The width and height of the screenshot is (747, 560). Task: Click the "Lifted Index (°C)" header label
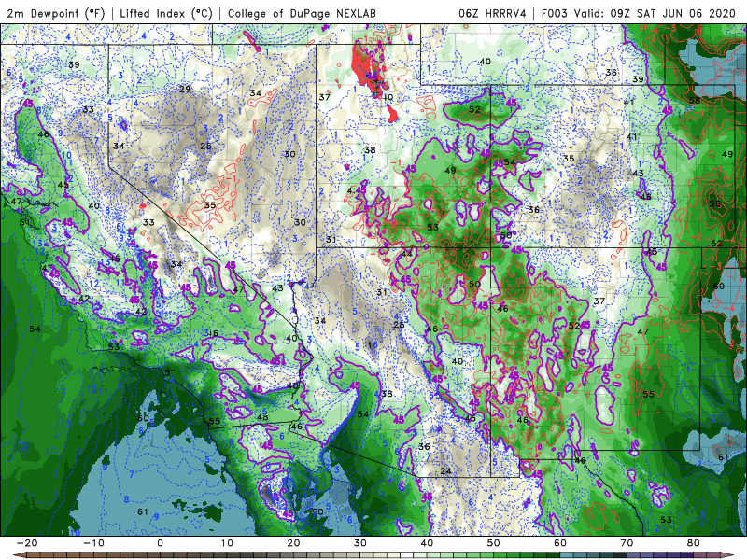(166, 13)
